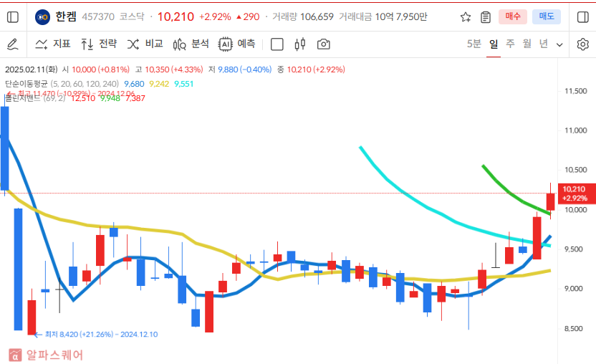596x364 pixels.
Task: Select the pencil drawing tool
Action: 13,44
